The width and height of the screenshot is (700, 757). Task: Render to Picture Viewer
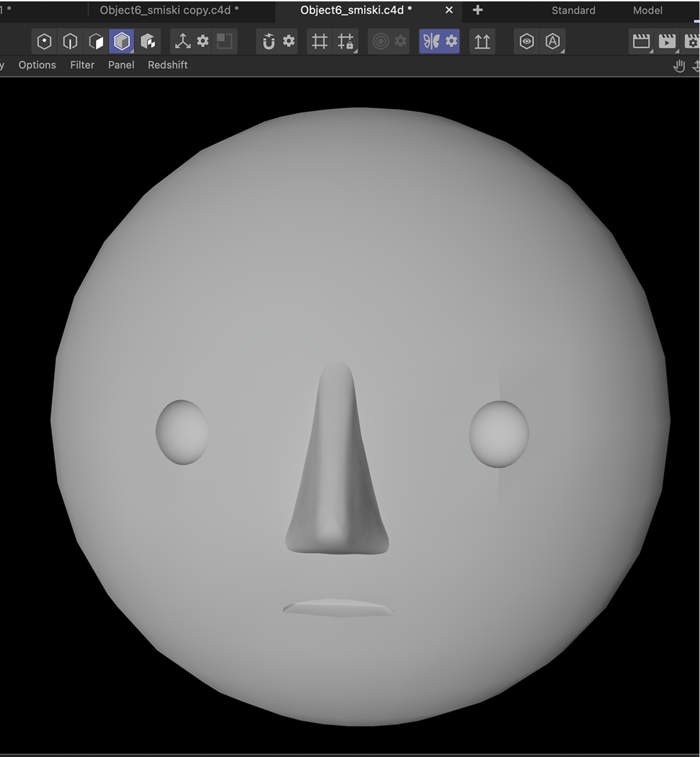(667, 41)
